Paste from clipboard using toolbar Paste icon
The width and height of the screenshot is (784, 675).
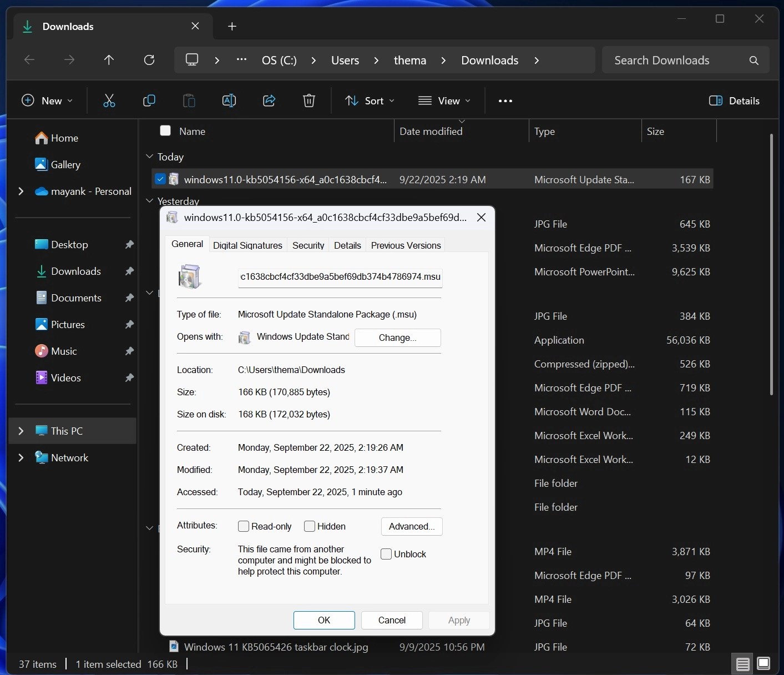[x=189, y=100]
